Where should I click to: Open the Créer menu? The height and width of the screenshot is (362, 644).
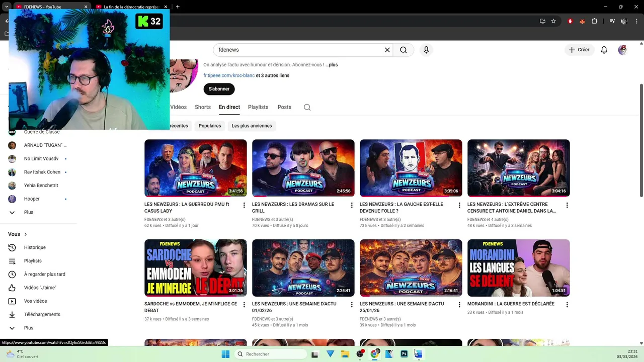coord(579,50)
